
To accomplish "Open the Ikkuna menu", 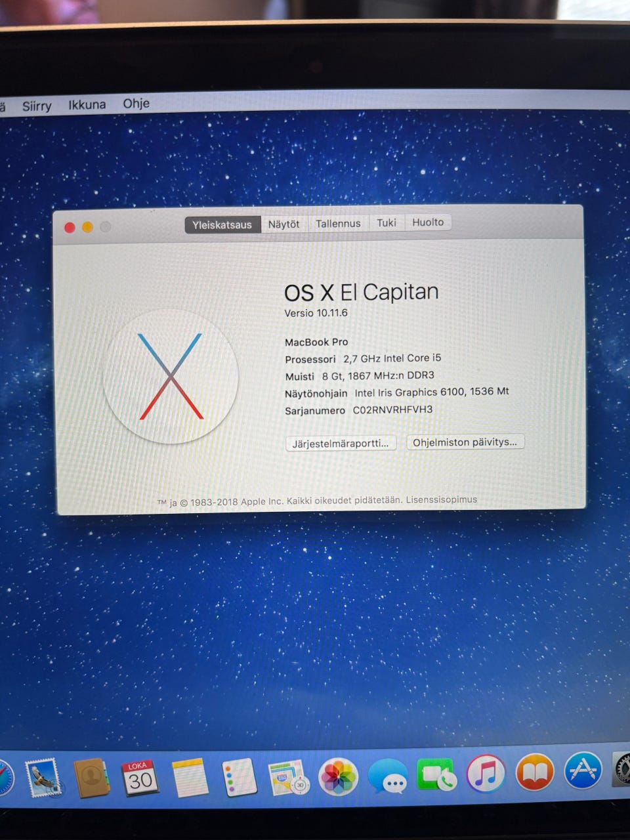I will point(87,104).
